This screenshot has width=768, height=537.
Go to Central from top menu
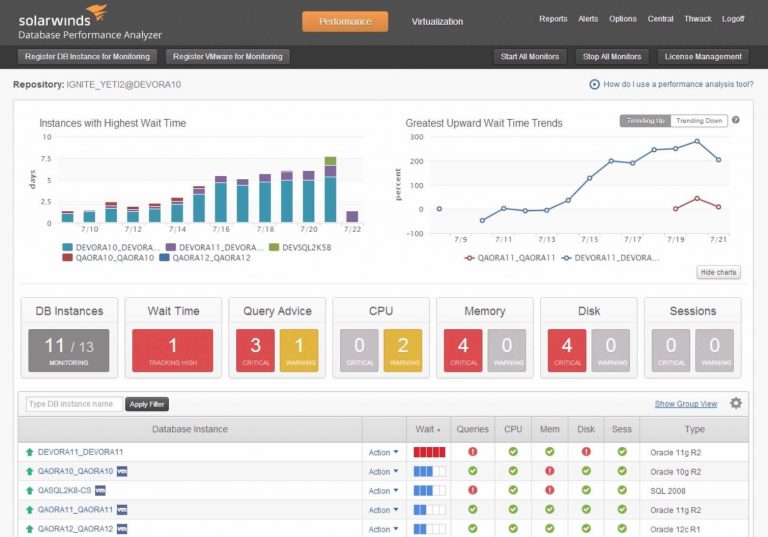(660, 19)
